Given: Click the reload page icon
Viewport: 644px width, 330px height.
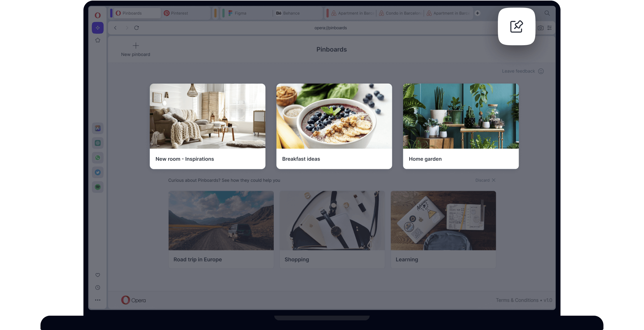Looking at the screenshot, I should [136, 27].
